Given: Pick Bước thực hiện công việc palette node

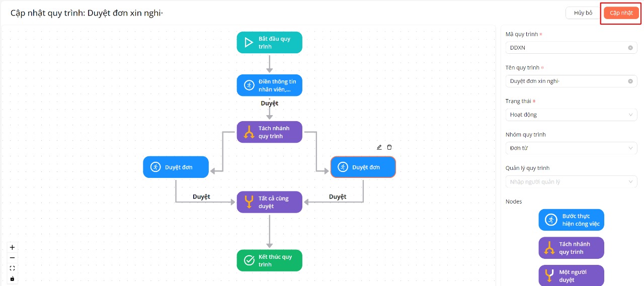Looking at the screenshot, I should 571,220.
